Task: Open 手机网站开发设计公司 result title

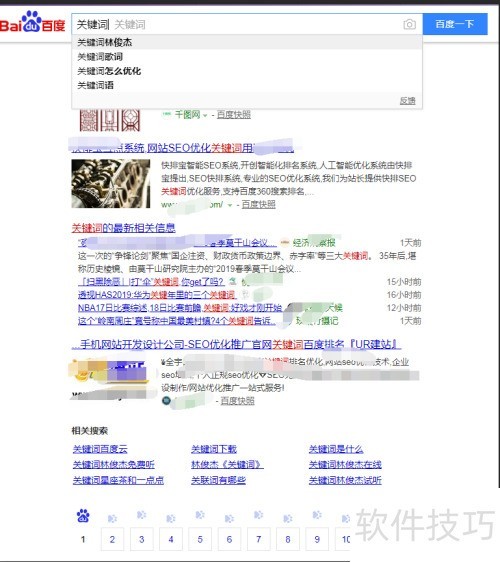Action: point(236,344)
